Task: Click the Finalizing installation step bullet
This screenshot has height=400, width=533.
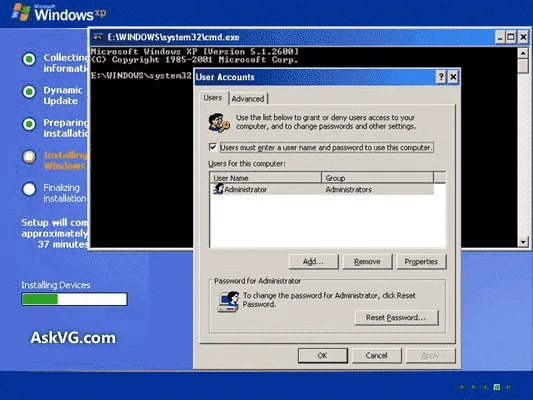Action: 29,189
